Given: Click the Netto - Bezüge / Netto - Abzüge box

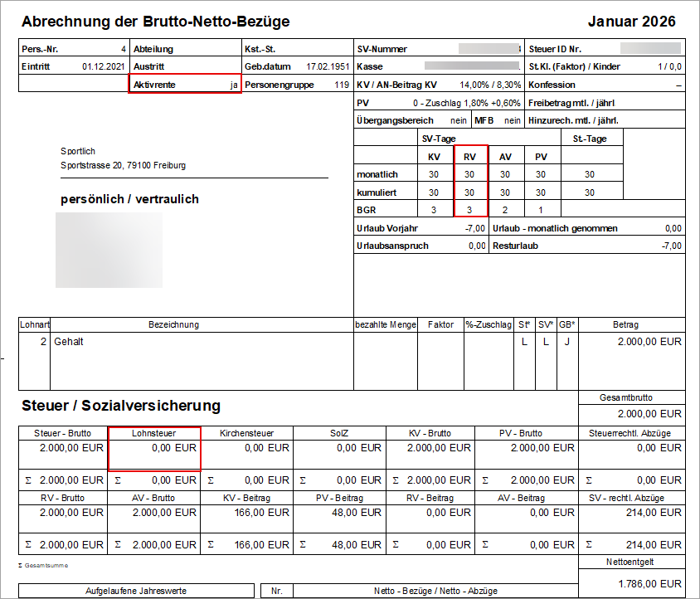Looking at the screenshot, I should click(x=435, y=591).
